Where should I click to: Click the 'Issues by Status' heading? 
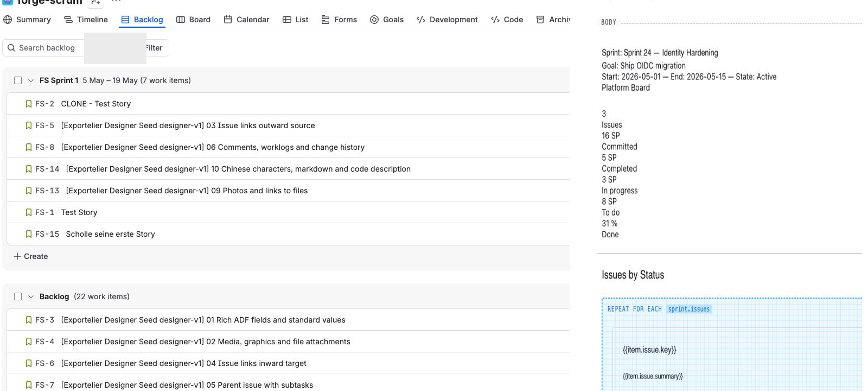point(633,275)
